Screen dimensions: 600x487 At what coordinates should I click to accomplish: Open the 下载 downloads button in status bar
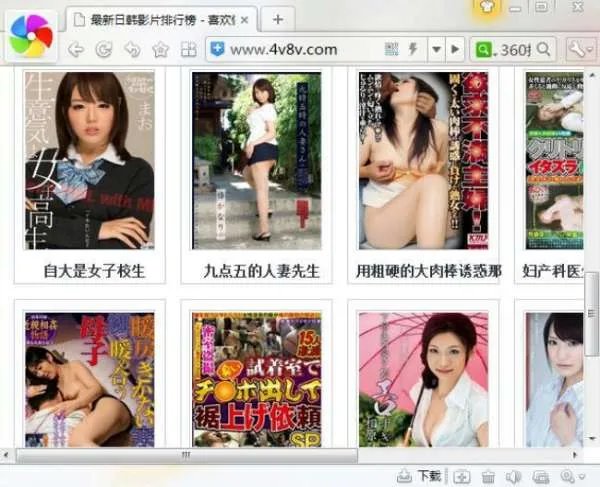click(x=430, y=476)
